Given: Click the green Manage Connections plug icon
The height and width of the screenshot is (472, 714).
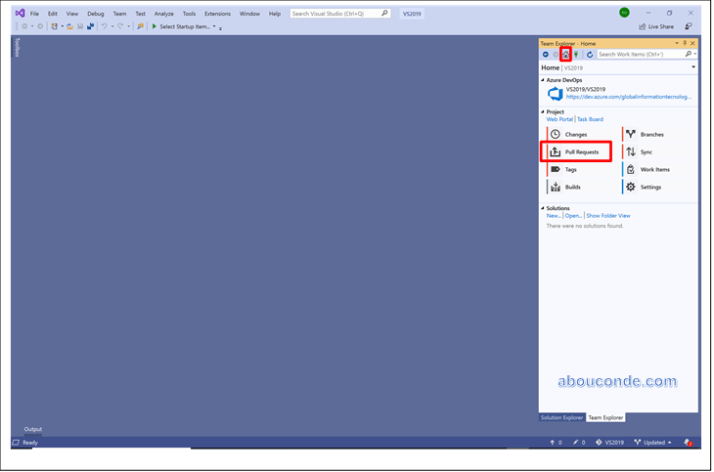Looking at the screenshot, I should 576,54.
